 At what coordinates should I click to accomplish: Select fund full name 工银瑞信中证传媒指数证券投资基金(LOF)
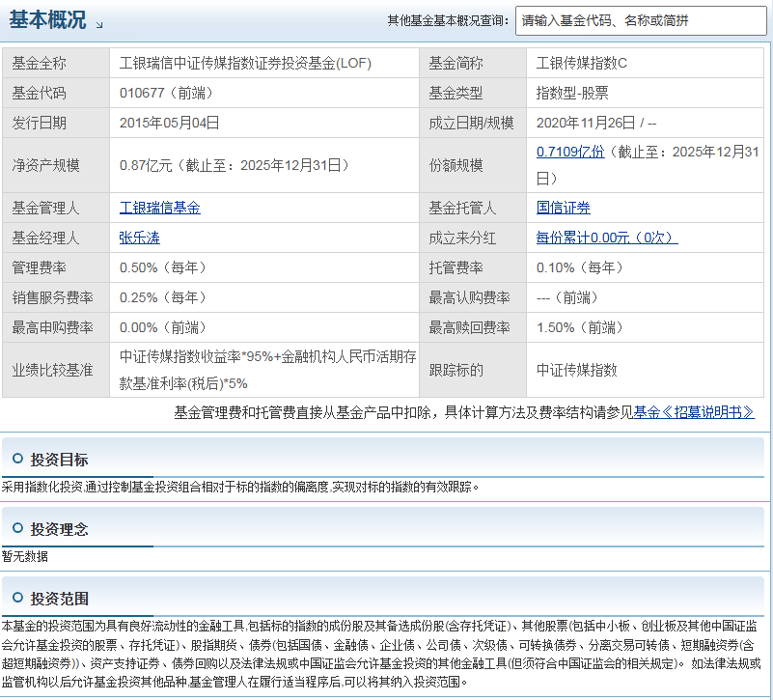[x=245, y=63]
